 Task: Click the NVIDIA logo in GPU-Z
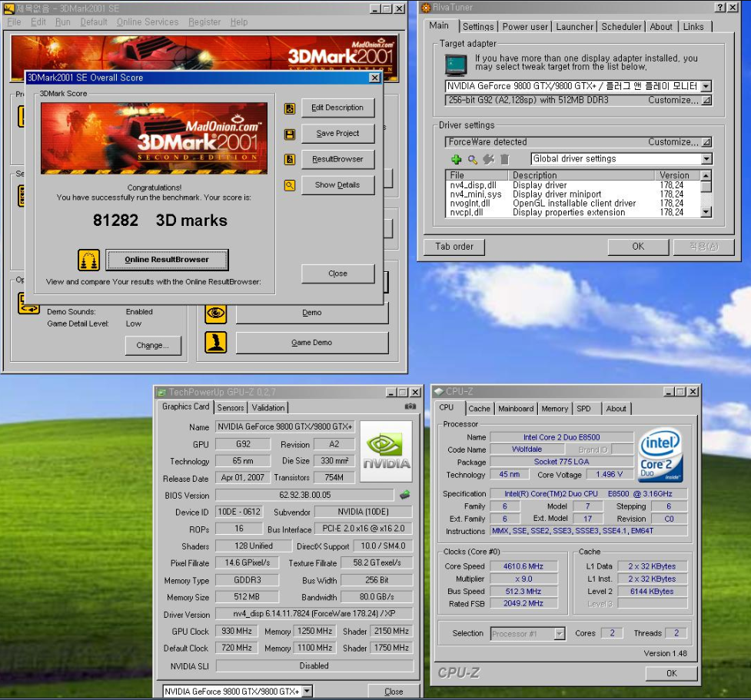point(386,451)
